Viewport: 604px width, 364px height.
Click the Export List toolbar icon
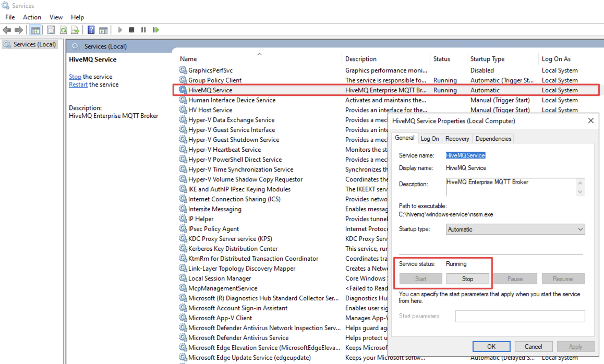pos(75,30)
